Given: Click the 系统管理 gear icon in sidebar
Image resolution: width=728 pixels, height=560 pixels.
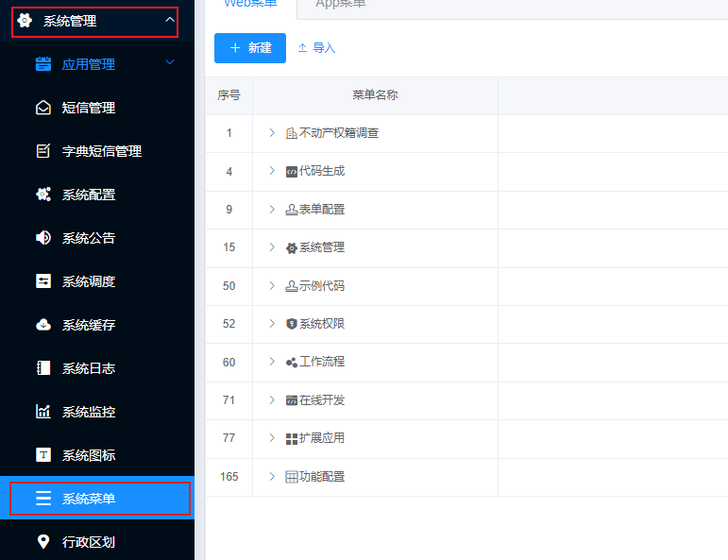Looking at the screenshot, I should tap(25, 21).
